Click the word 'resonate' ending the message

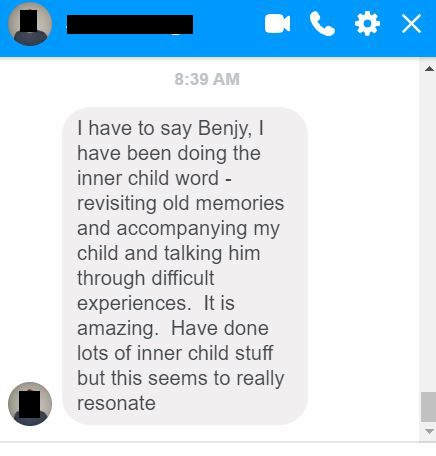(116, 404)
